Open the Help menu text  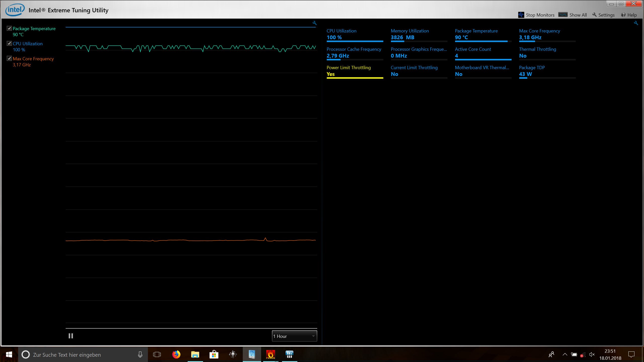632,15
